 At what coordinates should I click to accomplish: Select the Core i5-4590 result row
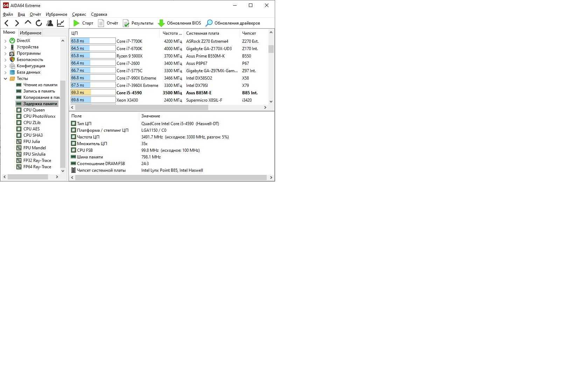[x=169, y=93]
